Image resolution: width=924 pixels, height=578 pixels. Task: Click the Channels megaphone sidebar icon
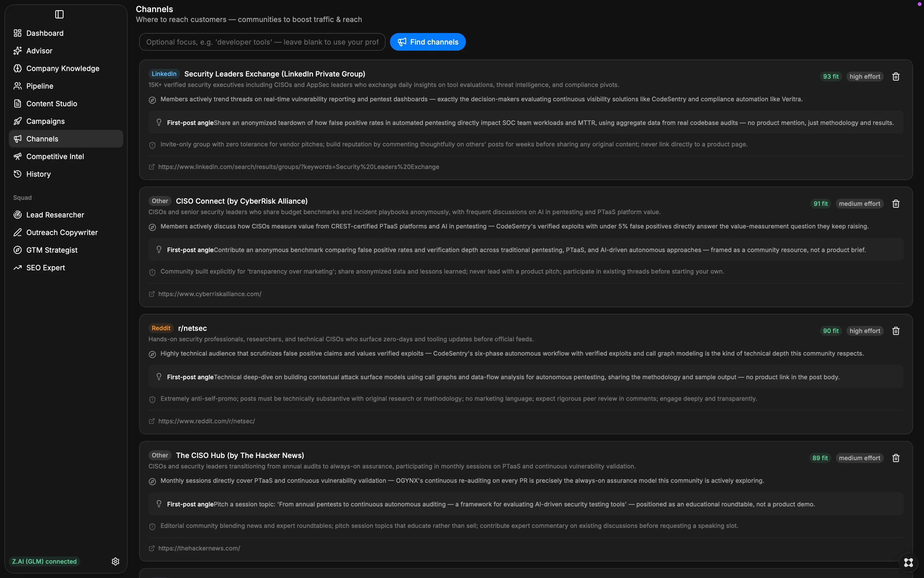pyautogui.click(x=18, y=139)
